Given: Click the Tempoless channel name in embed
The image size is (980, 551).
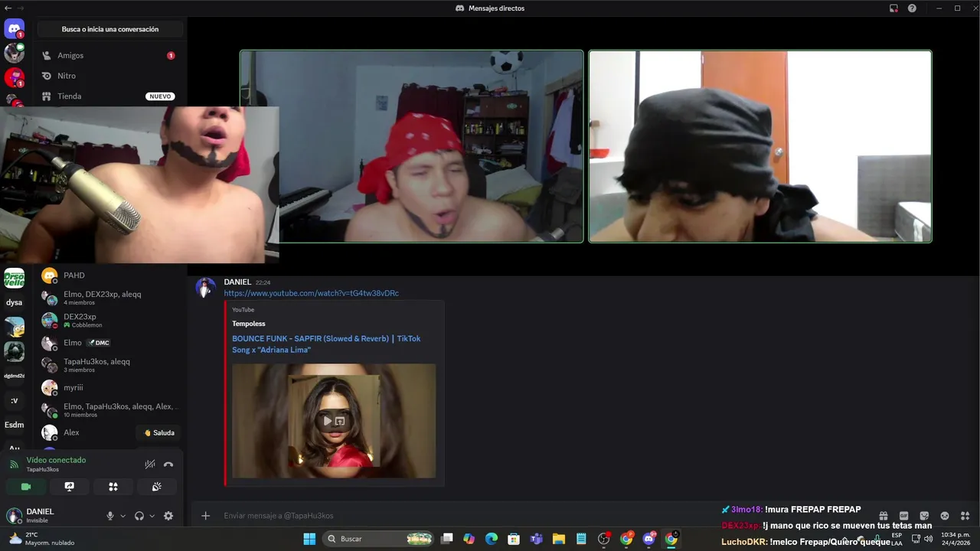Looking at the screenshot, I should (249, 324).
